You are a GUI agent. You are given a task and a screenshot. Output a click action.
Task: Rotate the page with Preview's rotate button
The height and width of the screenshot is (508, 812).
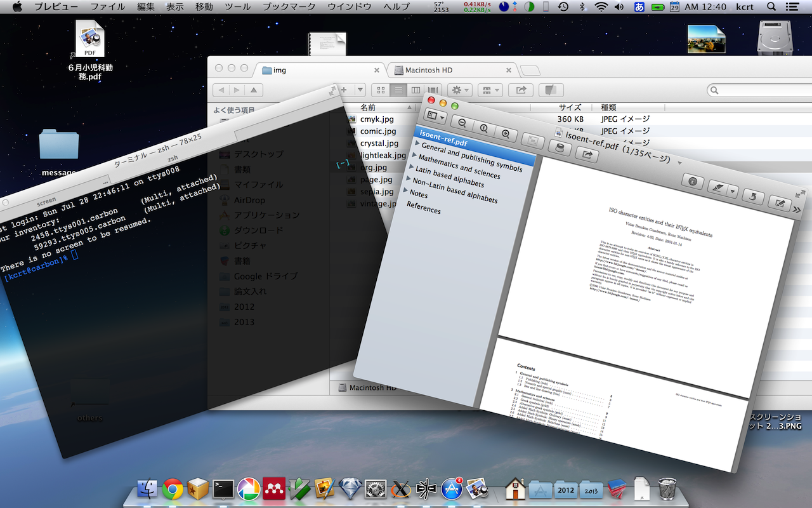[753, 196]
